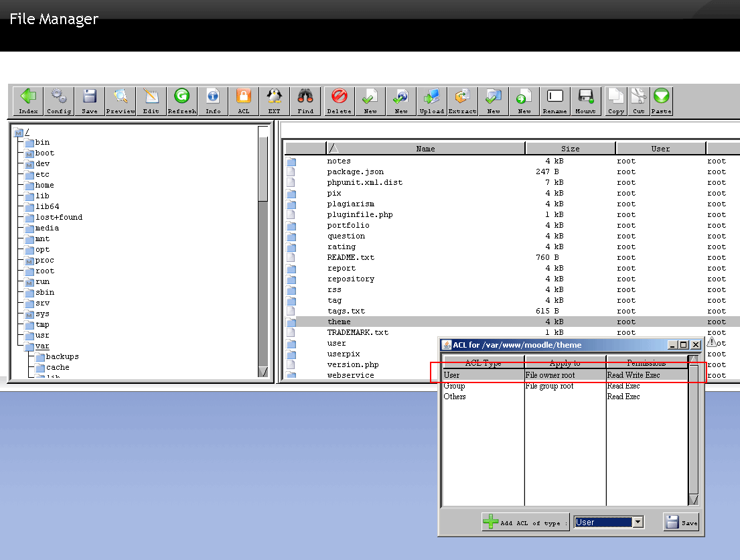Open the ACL lock icon
This screenshot has height=560, width=740.
click(244, 101)
